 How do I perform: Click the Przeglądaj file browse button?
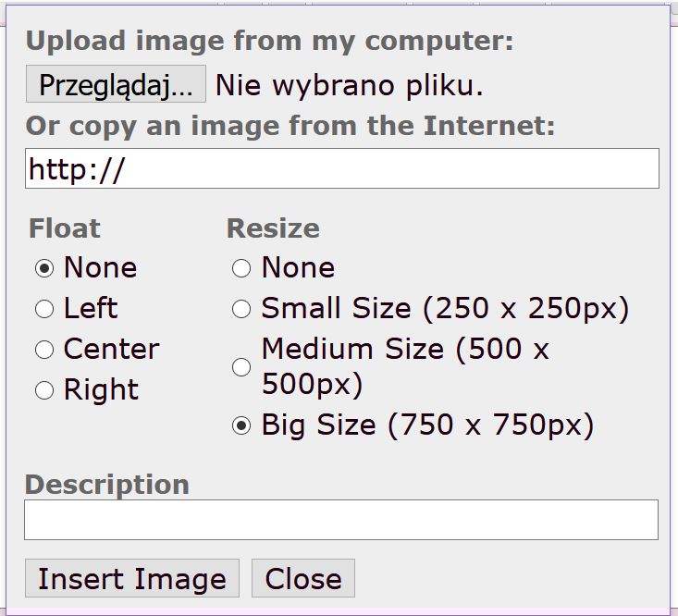(116, 85)
